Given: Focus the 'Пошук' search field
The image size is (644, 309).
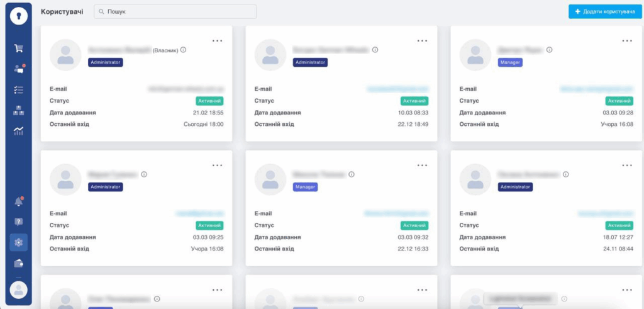Looking at the screenshot, I should click(x=176, y=12).
